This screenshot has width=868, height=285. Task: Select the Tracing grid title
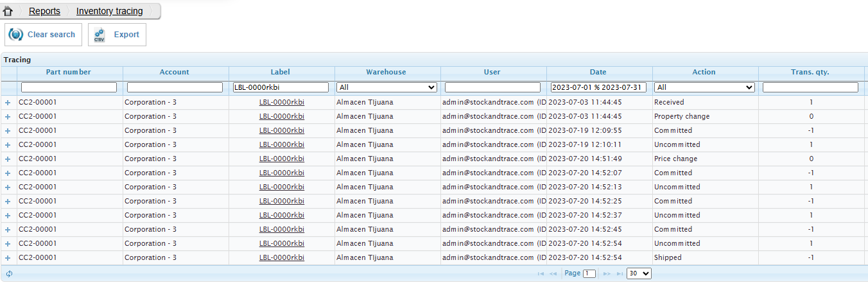[x=17, y=60]
